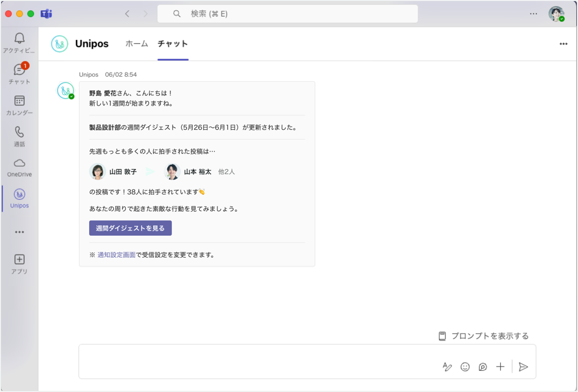
Task: Open your profile avatar menu
Action: point(556,14)
